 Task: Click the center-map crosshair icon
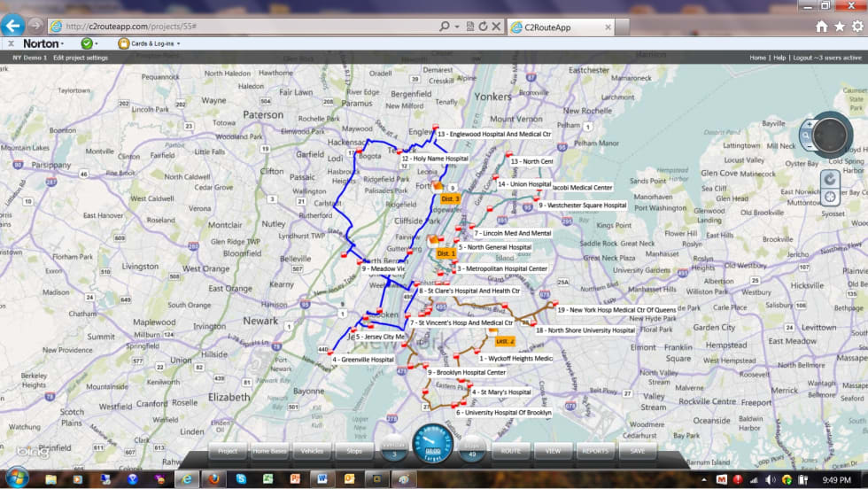pyautogui.click(x=830, y=197)
